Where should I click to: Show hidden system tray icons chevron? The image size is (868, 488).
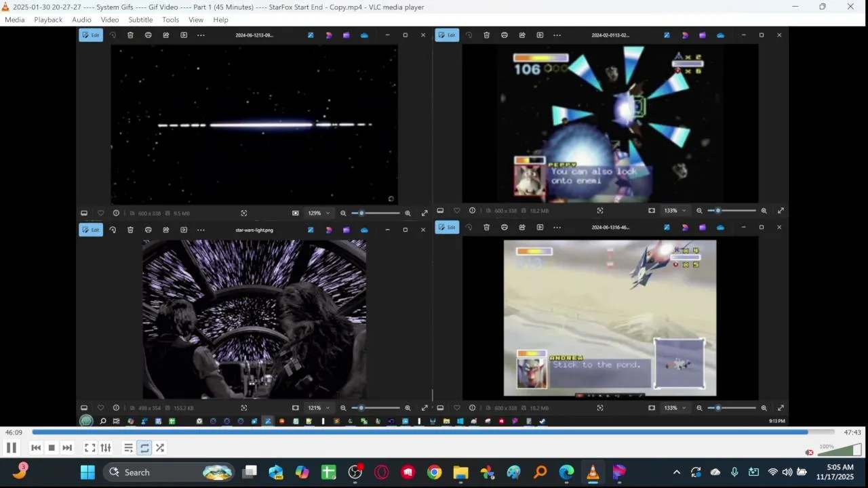coord(676,472)
